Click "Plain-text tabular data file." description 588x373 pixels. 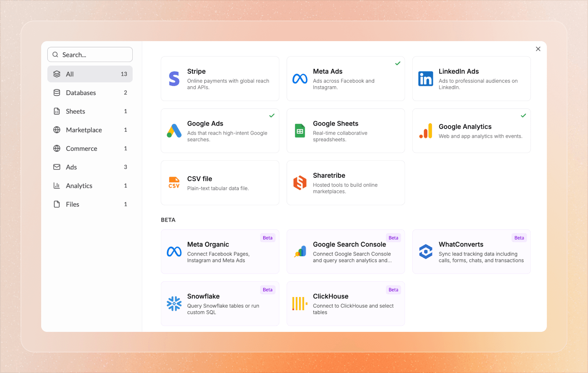click(218, 188)
